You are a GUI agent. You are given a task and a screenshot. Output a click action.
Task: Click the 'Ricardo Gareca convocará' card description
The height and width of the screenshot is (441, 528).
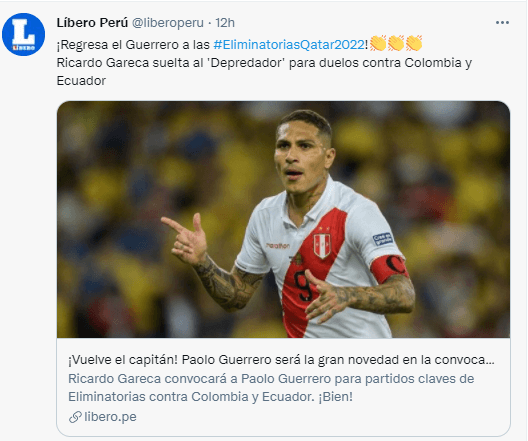point(271,387)
